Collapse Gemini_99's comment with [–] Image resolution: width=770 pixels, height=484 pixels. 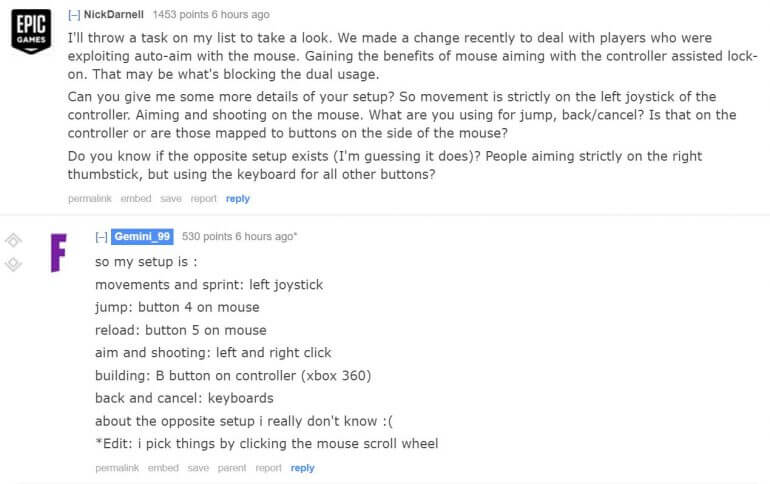102,237
